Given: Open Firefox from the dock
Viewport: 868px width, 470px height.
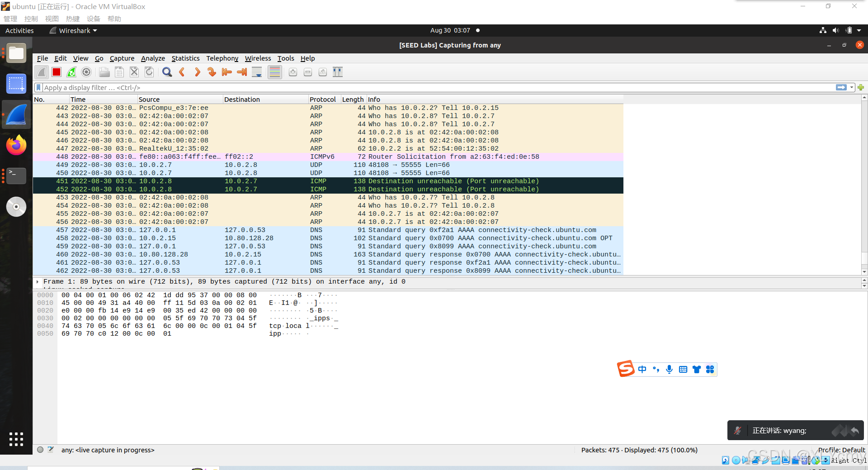Looking at the screenshot, I should (16, 145).
